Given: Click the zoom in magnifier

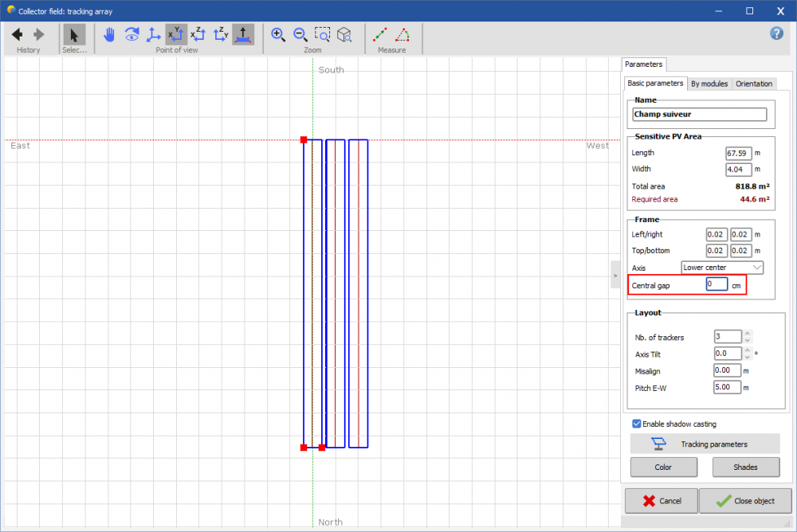Looking at the screenshot, I should [x=278, y=34].
